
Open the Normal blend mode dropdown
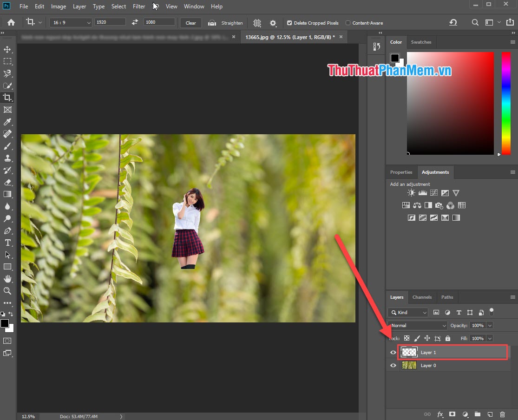[x=417, y=325]
